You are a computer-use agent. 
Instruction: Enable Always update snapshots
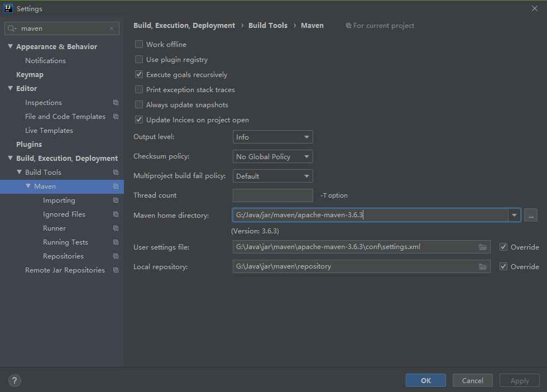tap(139, 104)
